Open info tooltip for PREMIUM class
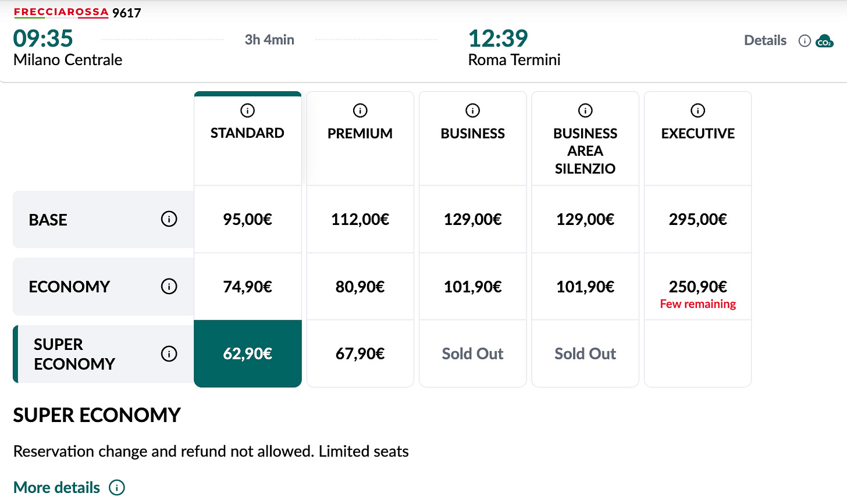This screenshot has height=504, width=847. 360,110
